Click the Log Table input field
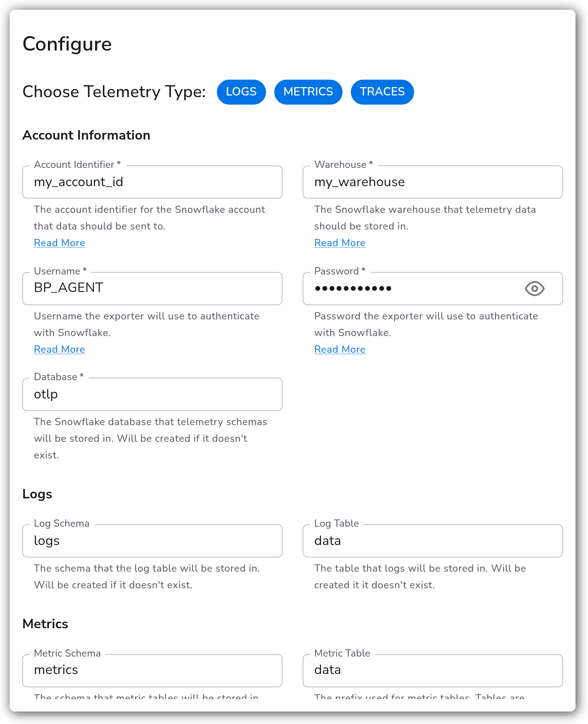This screenshot has height=724, width=588. click(432, 541)
